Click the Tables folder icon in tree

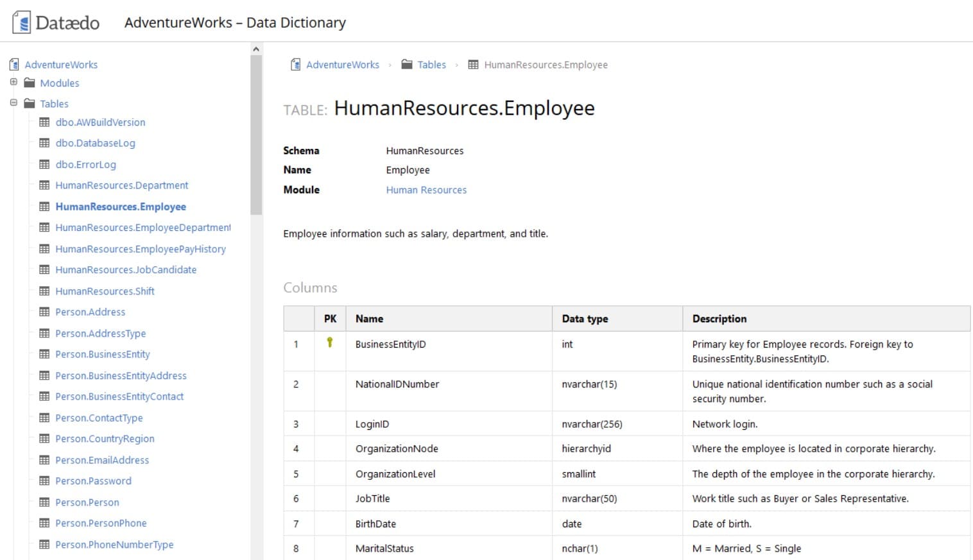coord(30,103)
